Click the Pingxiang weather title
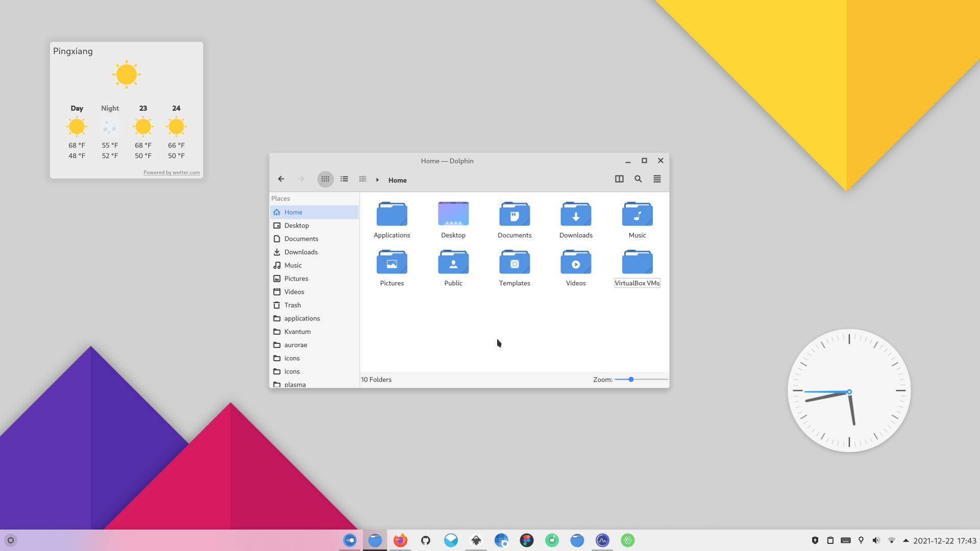 tap(73, 51)
